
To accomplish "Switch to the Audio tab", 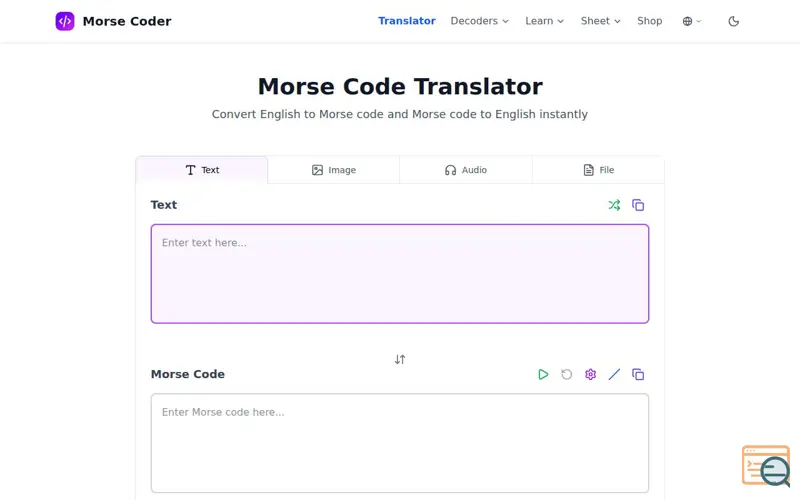I will point(466,170).
